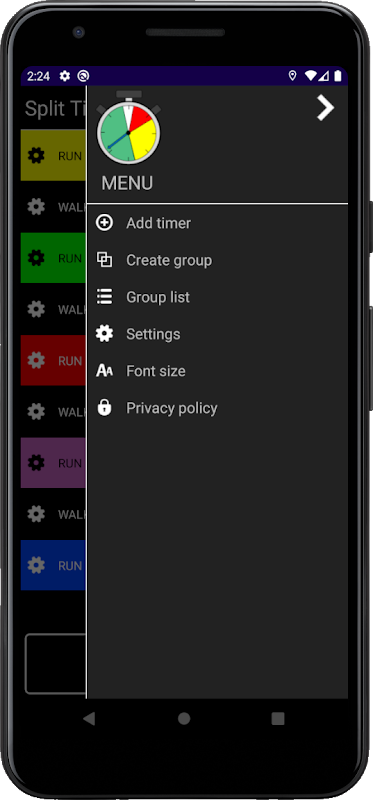Open gear settings on blue RUN timer

36,565
